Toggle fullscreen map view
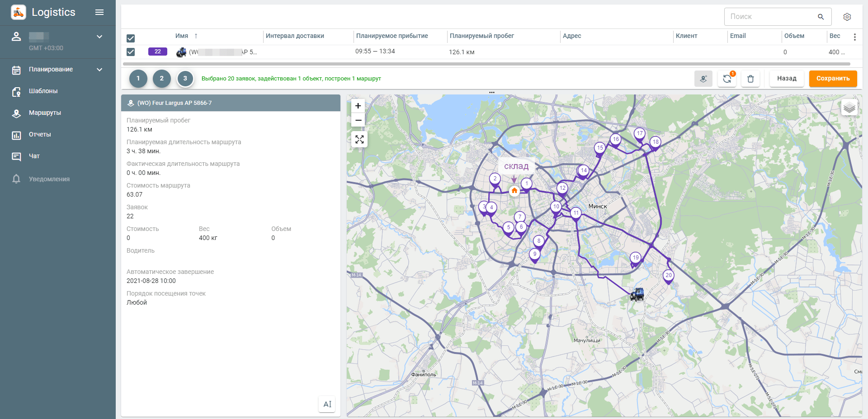Screen dimensions: 868x419 359,139
